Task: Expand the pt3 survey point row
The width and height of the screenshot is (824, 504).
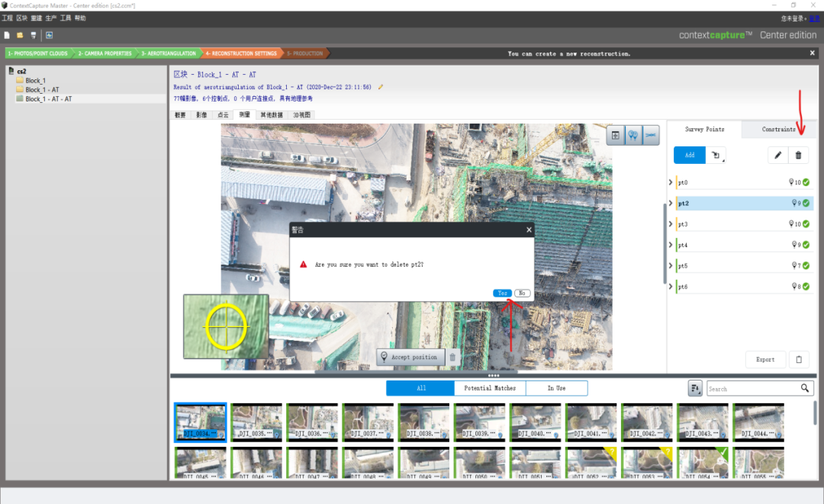Action: point(671,223)
